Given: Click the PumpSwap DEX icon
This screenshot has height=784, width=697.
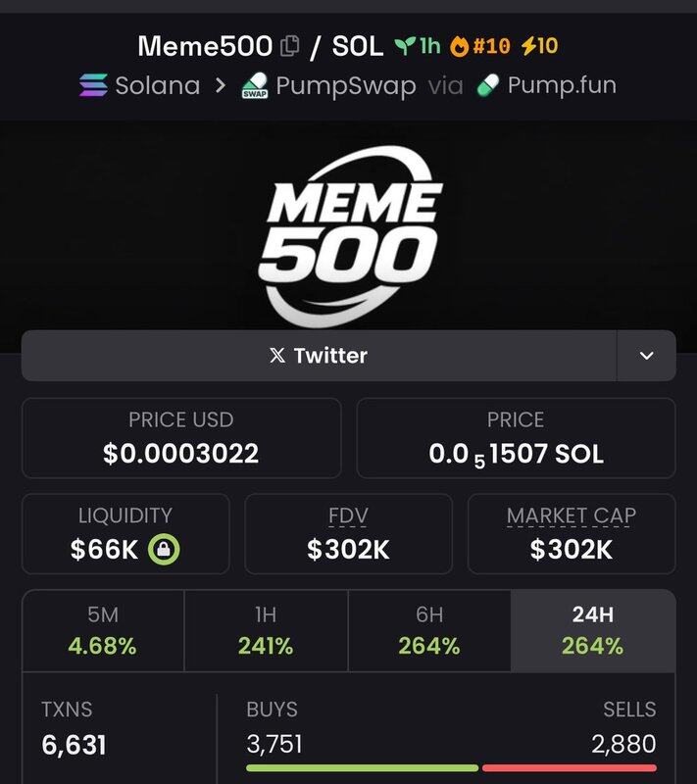Looking at the screenshot, I should [x=255, y=85].
